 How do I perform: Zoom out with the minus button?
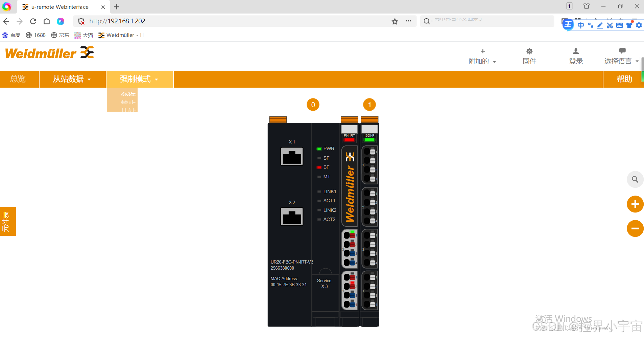(x=635, y=228)
